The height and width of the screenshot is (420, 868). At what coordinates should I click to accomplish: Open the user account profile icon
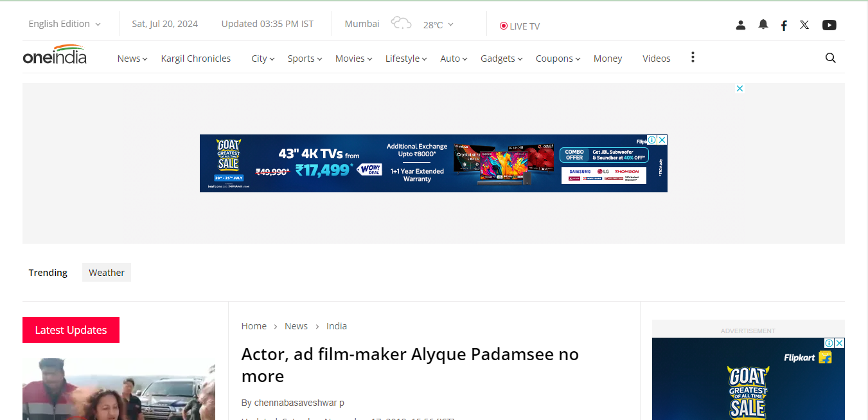pyautogui.click(x=741, y=25)
